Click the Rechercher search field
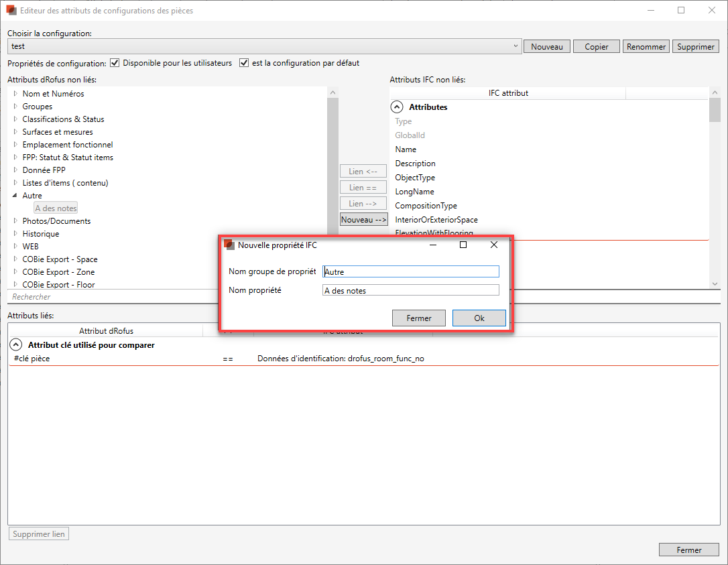The width and height of the screenshot is (728, 565). (x=168, y=297)
